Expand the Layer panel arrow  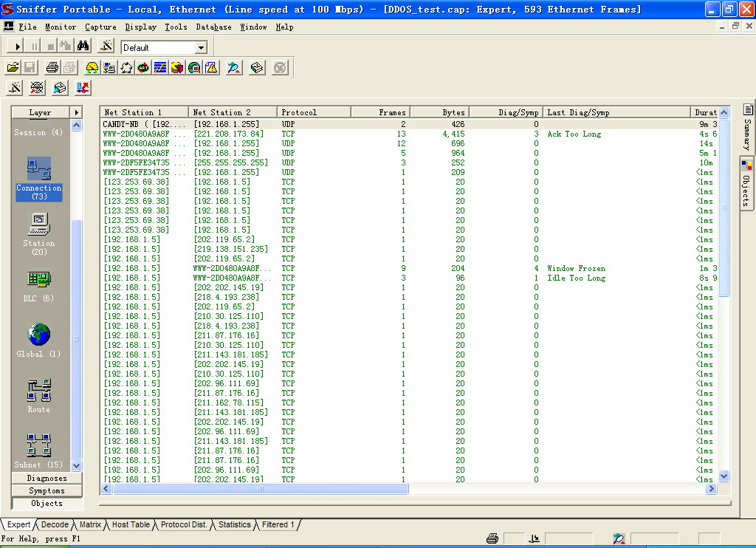coord(76,112)
